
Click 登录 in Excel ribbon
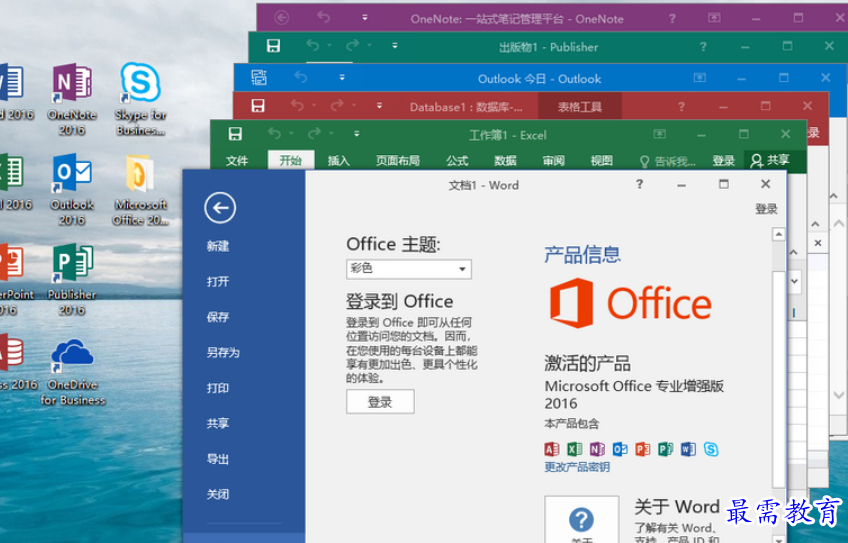(x=724, y=161)
